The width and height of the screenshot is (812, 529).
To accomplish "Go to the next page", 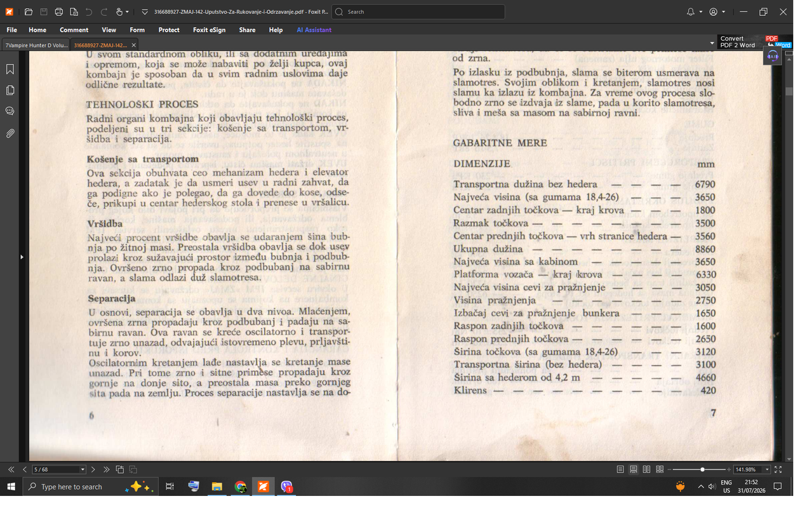I will tap(93, 469).
